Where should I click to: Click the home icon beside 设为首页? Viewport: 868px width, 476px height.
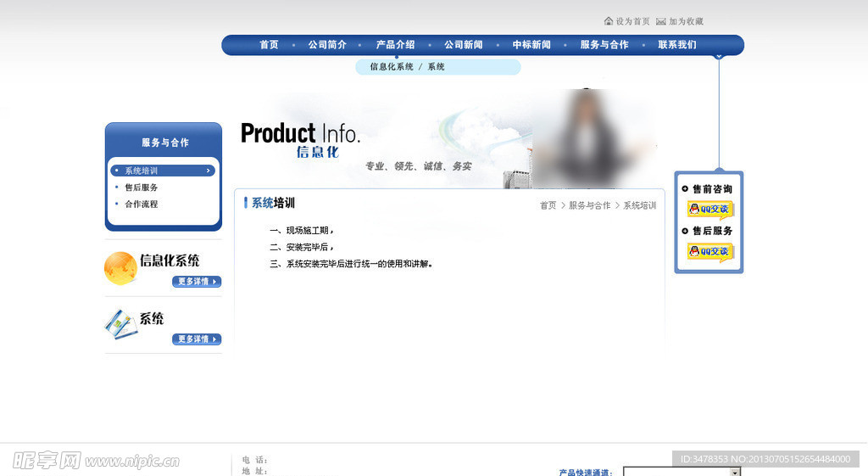coord(609,21)
